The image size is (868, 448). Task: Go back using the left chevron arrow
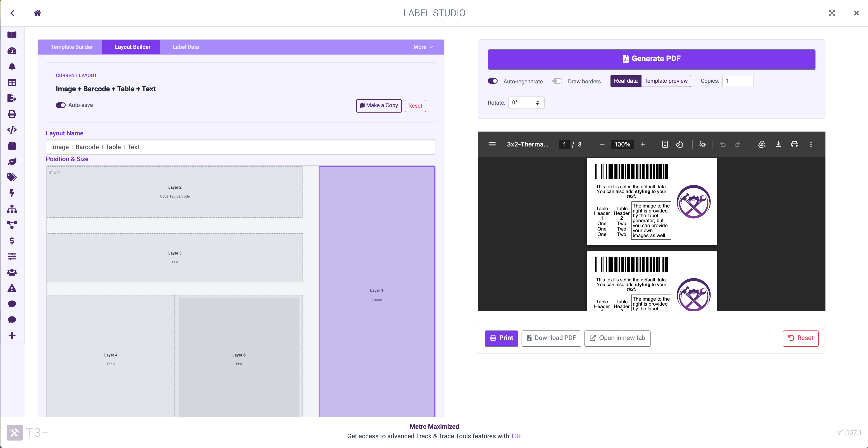point(12,13)
